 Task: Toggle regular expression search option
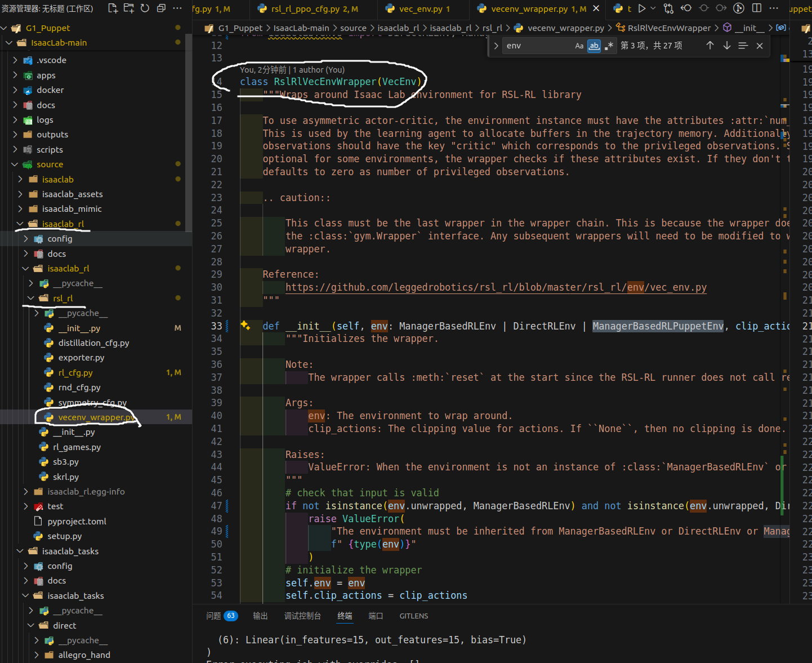coord(609,46)
